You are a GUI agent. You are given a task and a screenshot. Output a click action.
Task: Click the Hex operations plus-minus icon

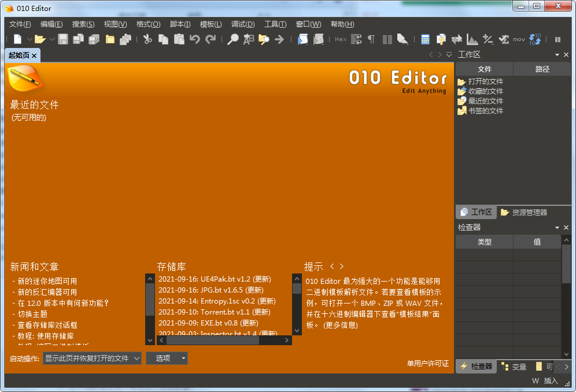click(x=488, y=39)
